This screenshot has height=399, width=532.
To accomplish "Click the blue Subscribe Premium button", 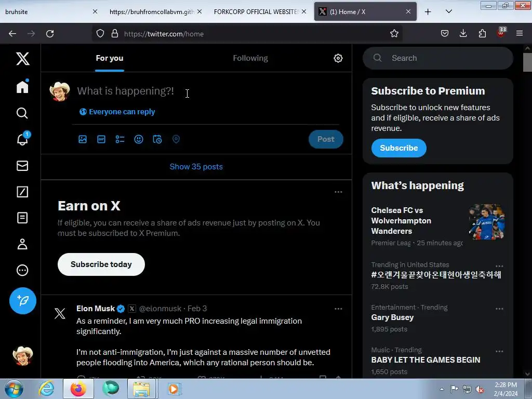I will pos(398,148).
